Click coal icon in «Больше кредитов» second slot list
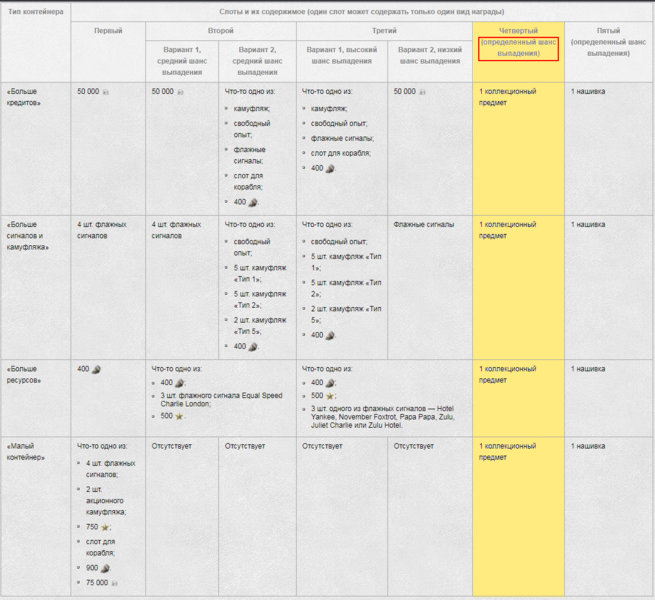Image resolution: width=655 pixels, height=600 pixels. (x=253, y=202)
